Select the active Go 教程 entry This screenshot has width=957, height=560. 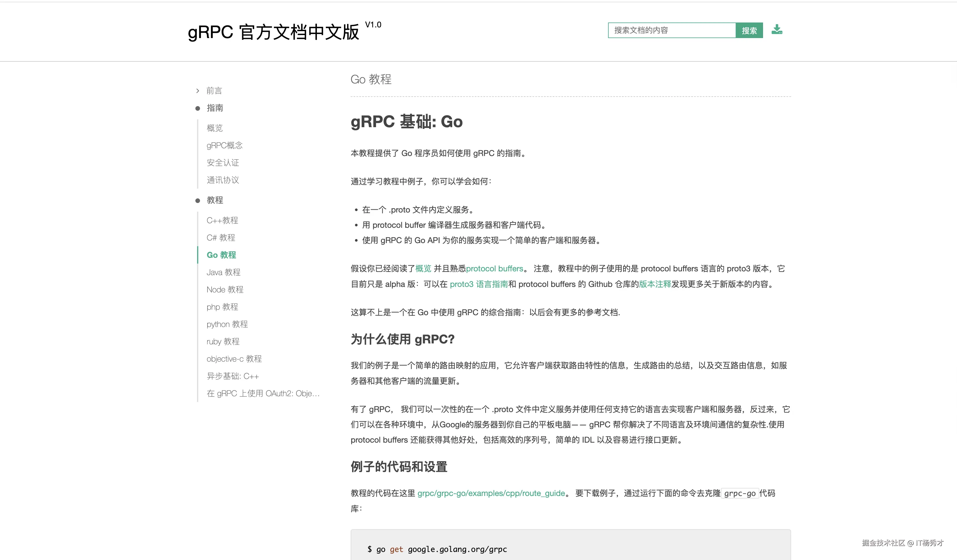(x=221, y=255)
